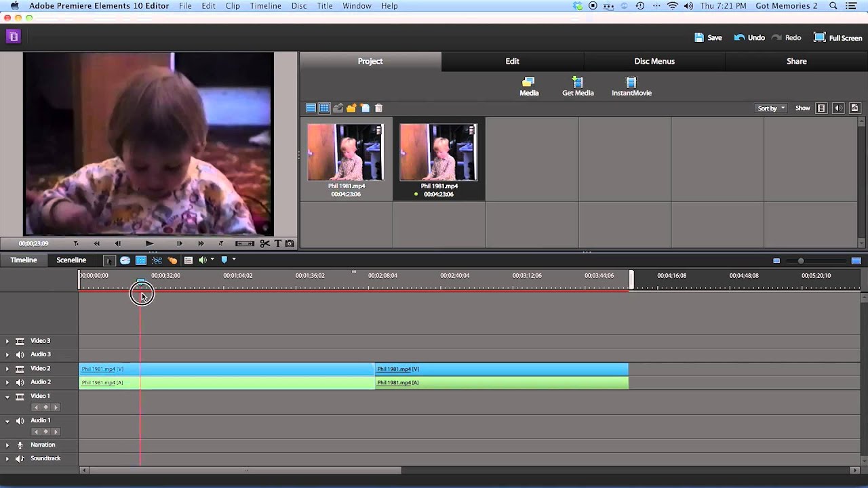
Task: Select the first Phil 1981.mp4 thumbnail
Action: pyautogui.click(x=346, y=152)
